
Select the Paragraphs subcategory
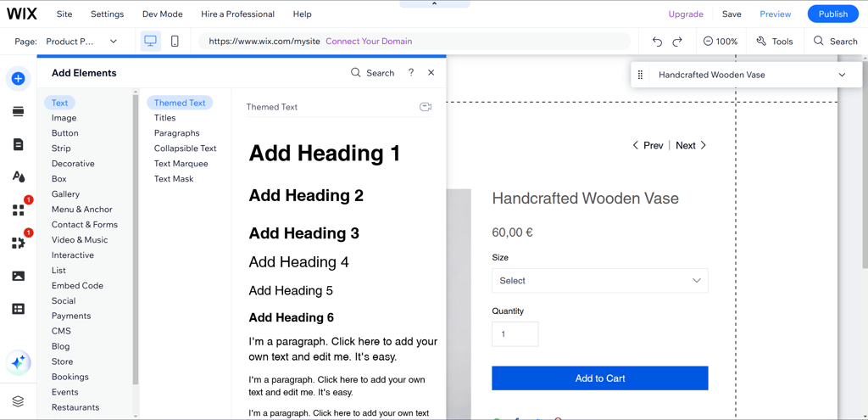click(176, 133)
